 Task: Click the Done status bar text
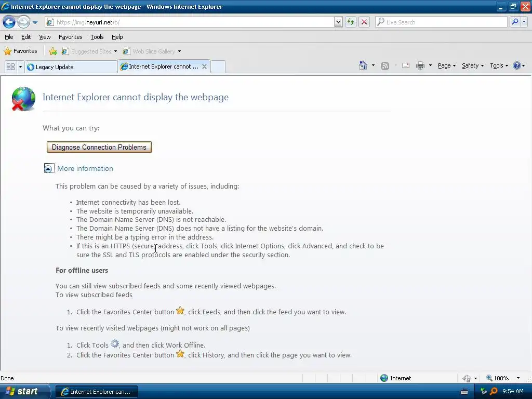tap(7, 378)
